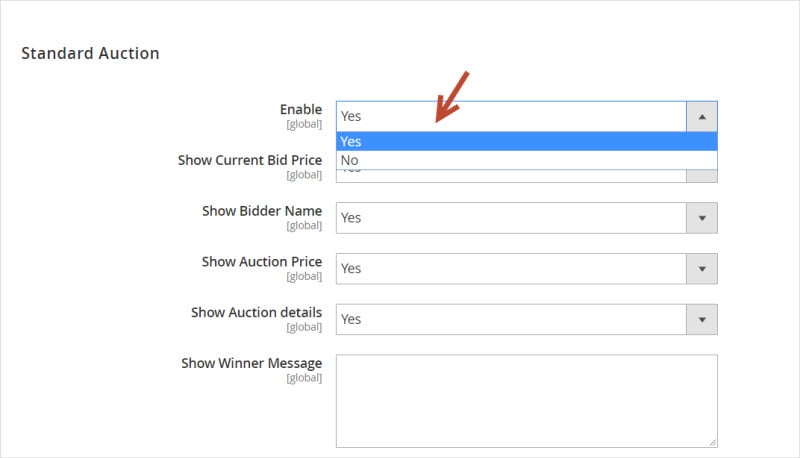This screenshot has width=800, height=458.
Task: Click the Show Current Bid Price label
Action: click(250, 160)
